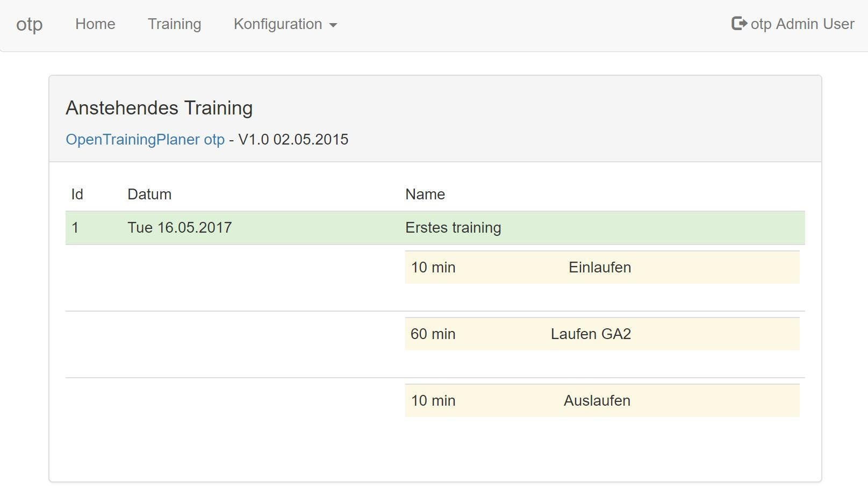Open the OpenTrainingPlaner otp link

point(145,139)
